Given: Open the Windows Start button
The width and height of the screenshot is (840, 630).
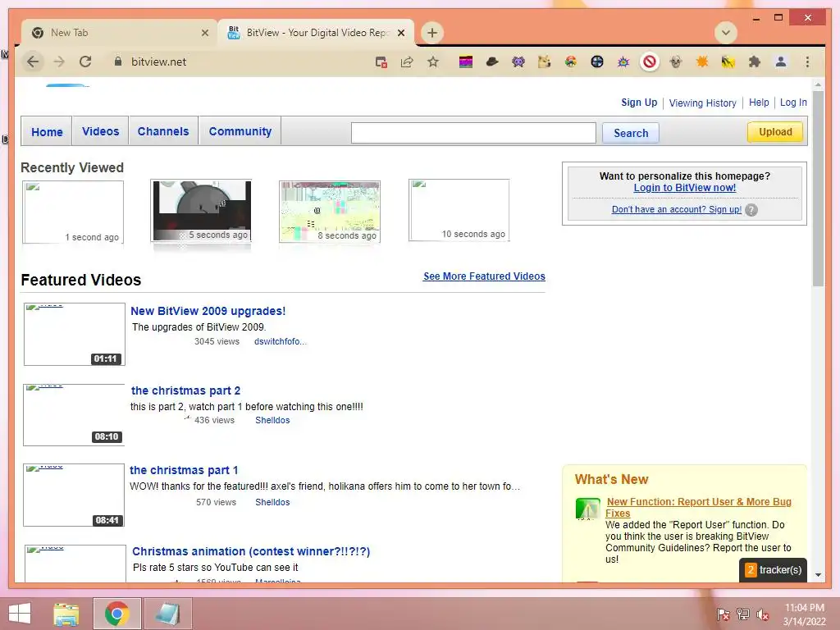Looking at the screenshot, I should (x=20, y=614).
